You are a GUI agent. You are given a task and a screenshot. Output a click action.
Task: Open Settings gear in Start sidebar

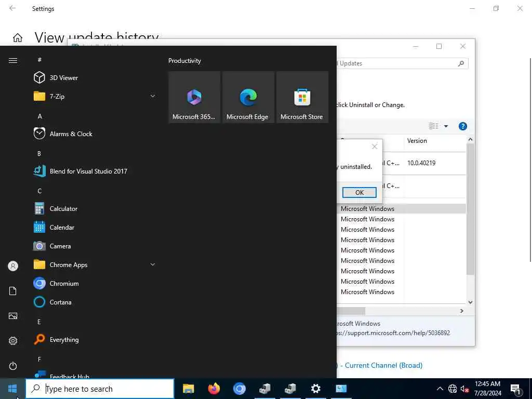(13, 341)
